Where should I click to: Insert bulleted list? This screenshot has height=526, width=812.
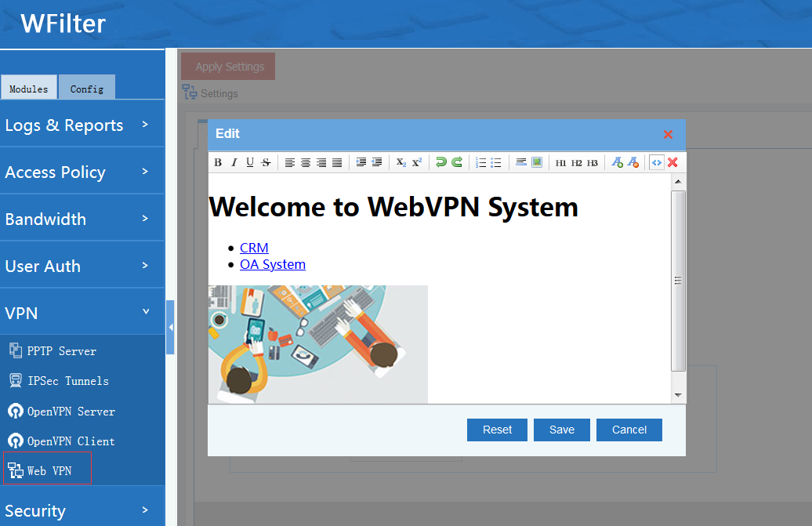pos(496,162)
